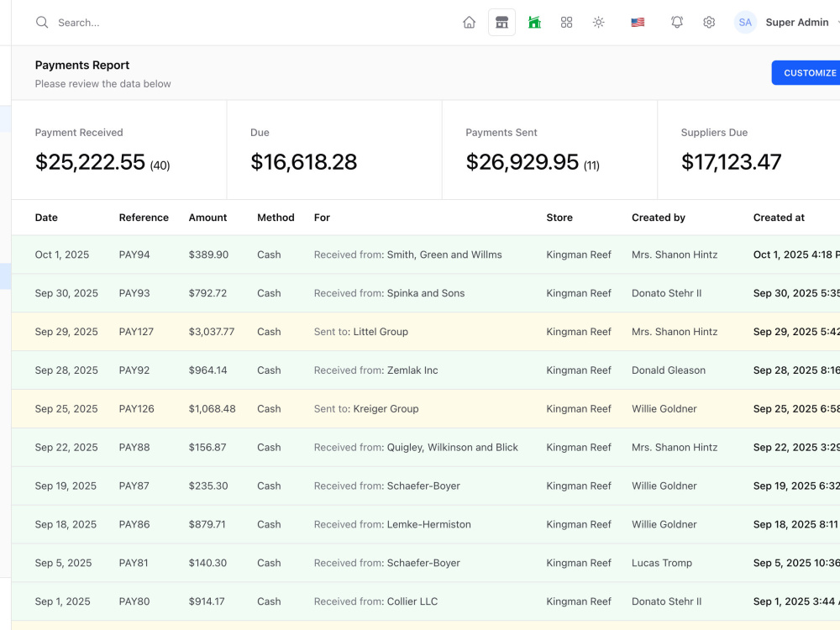
Task: Click the SA avatar
Action: tap(744, 23)
